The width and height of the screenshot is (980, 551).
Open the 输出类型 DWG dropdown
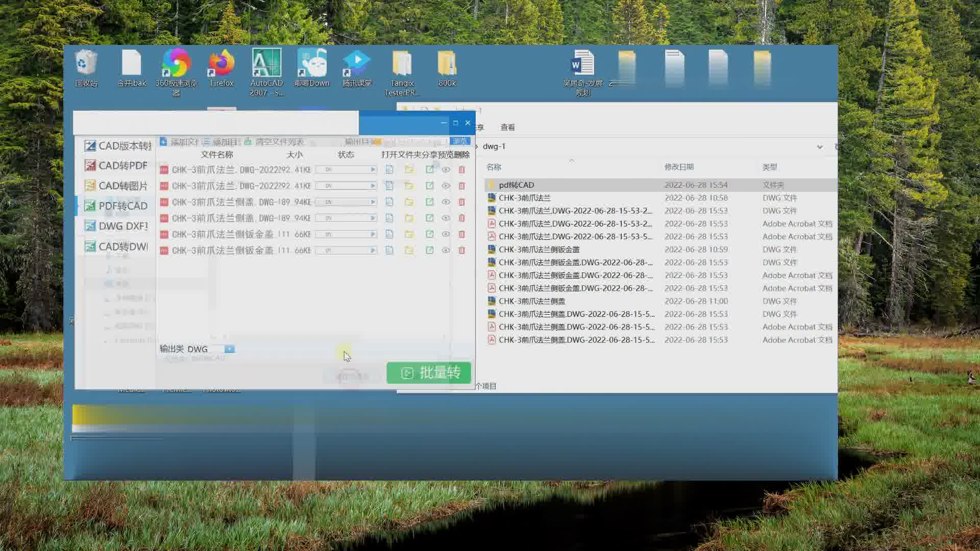point(230,349)
